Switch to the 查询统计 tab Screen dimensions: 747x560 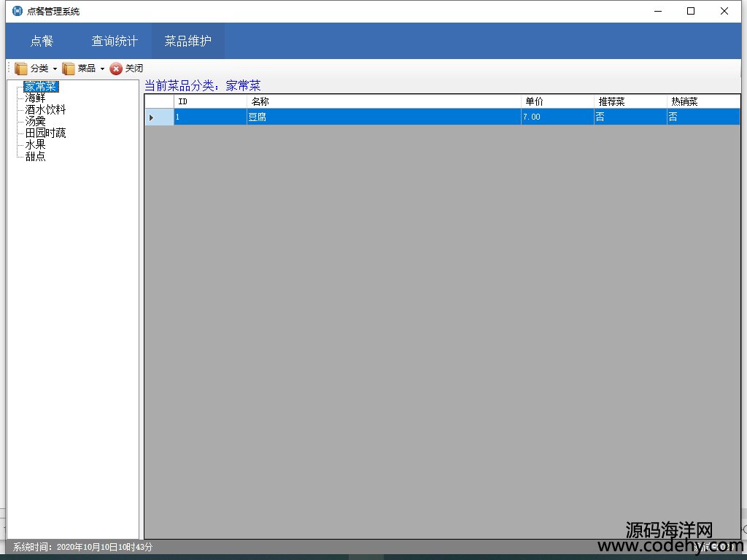coord(115,41)
